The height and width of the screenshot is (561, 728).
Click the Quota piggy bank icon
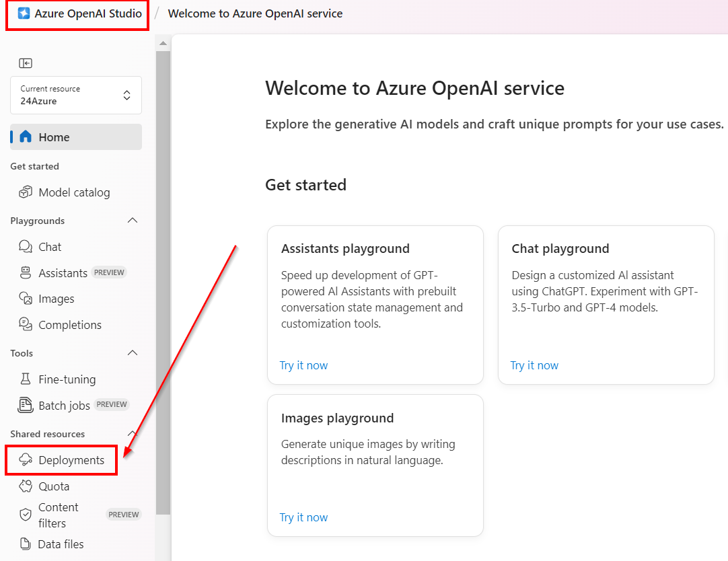tap(26, 486)
